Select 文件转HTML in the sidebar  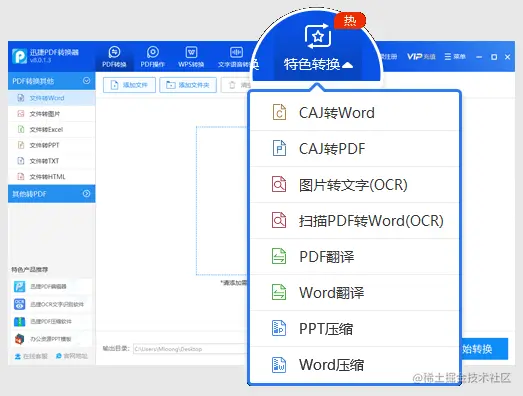[52, 176]
